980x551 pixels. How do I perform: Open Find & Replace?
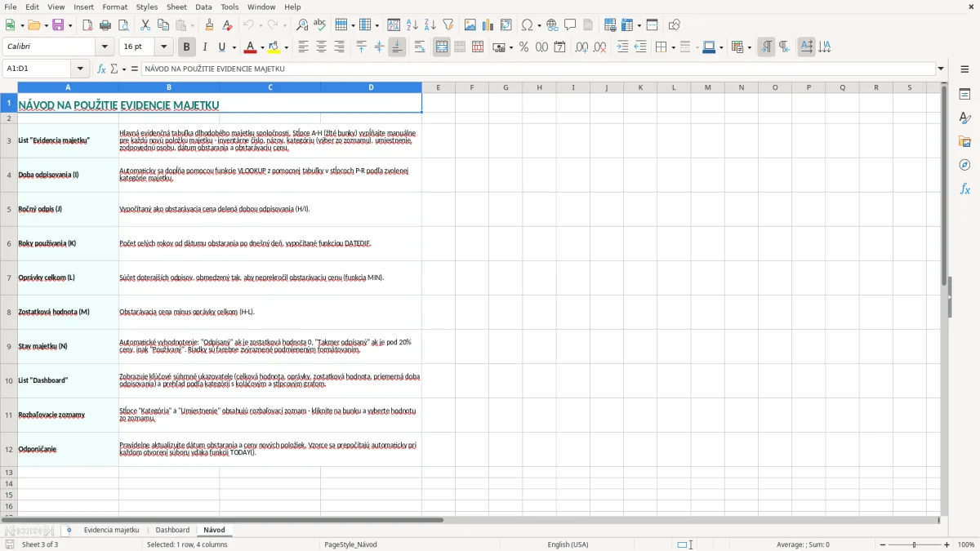[302, 25]
